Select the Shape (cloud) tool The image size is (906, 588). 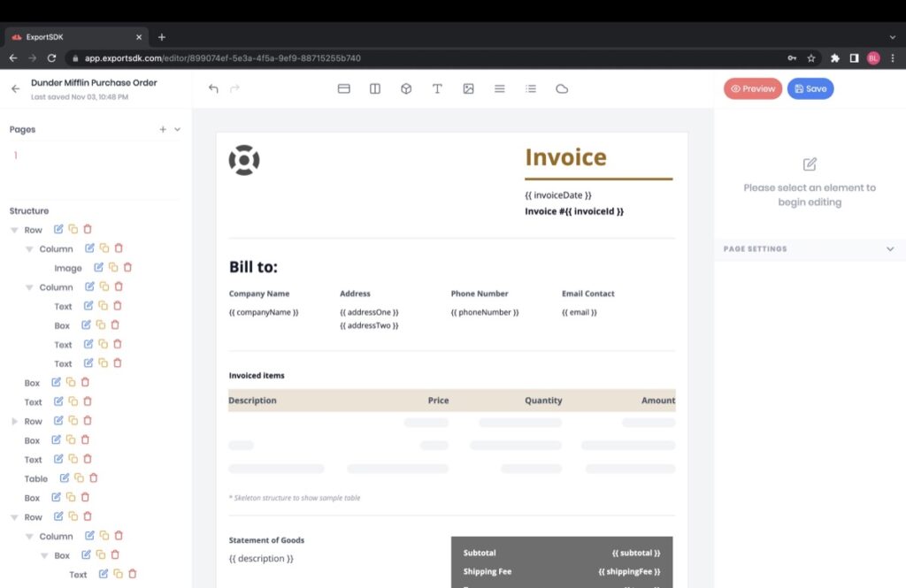(562, 88)
